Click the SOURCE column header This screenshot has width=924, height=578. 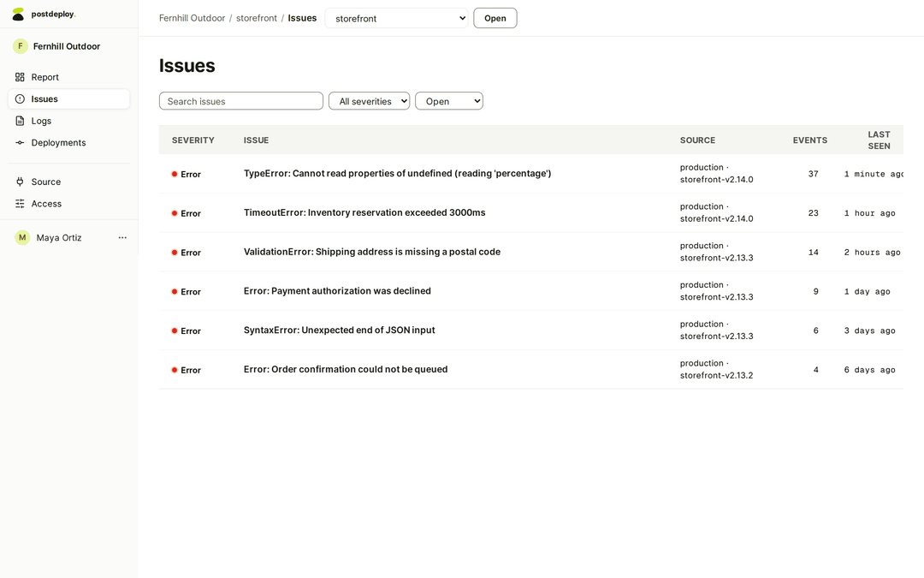click(698, 140)
